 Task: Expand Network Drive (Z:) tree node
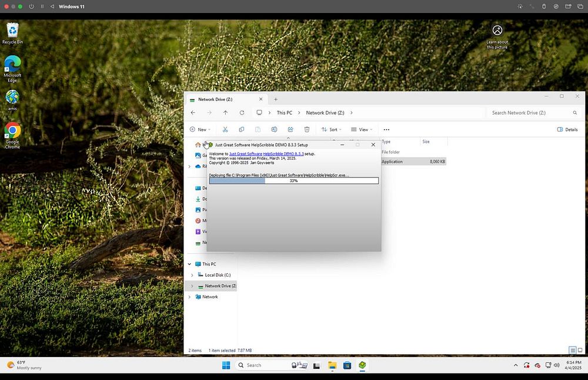pyautogui.click(x=192, y=286)
